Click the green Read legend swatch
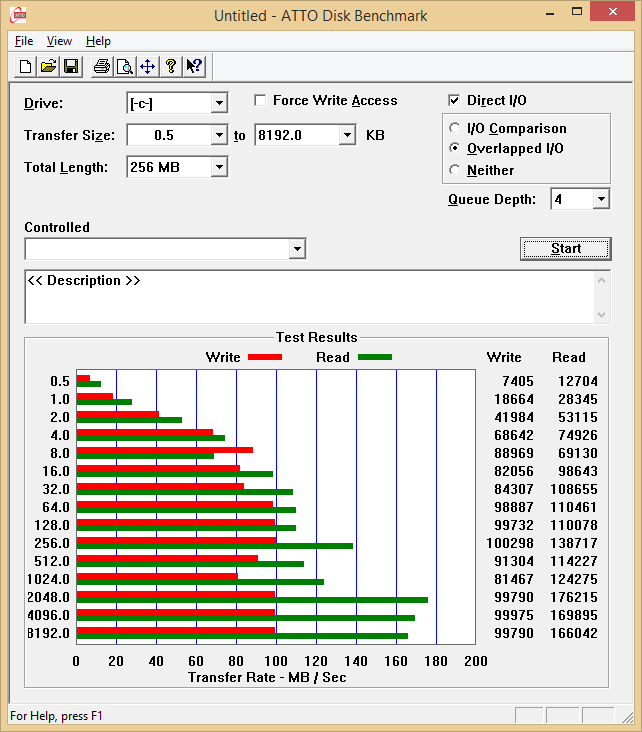 [x=375, y=357]
